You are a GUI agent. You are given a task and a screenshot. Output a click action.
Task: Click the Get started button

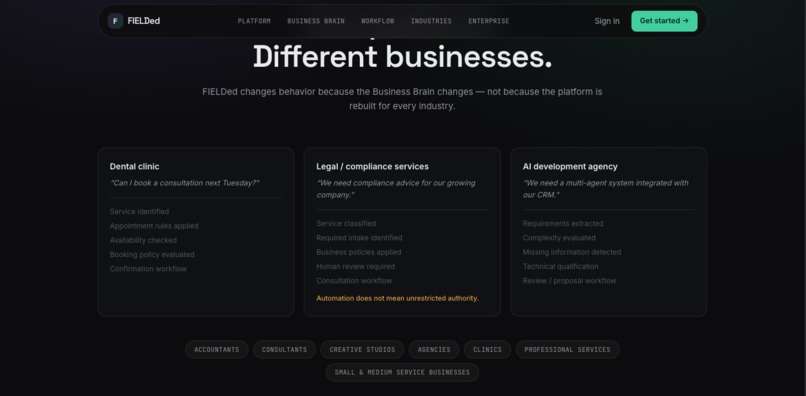point(664,21)
